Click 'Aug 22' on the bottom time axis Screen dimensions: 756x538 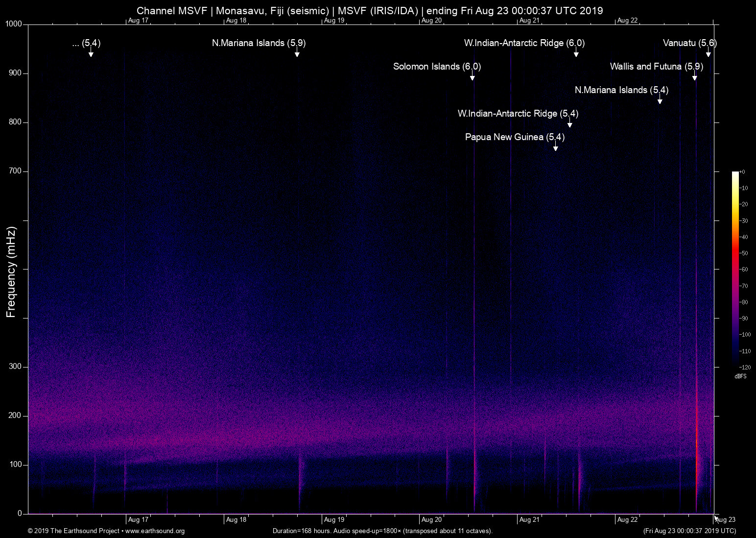click(627, 520)
